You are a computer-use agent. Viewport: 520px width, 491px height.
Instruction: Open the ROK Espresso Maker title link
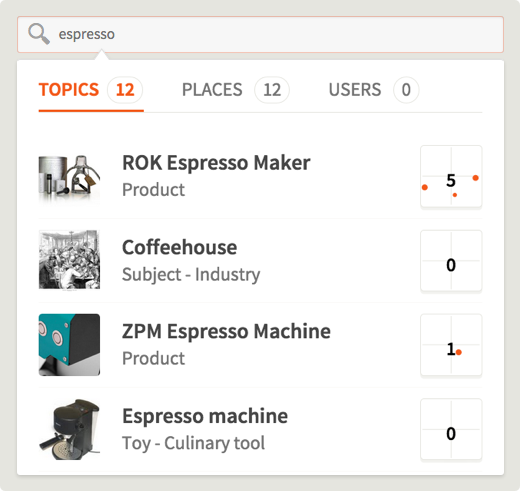point(216,163)
